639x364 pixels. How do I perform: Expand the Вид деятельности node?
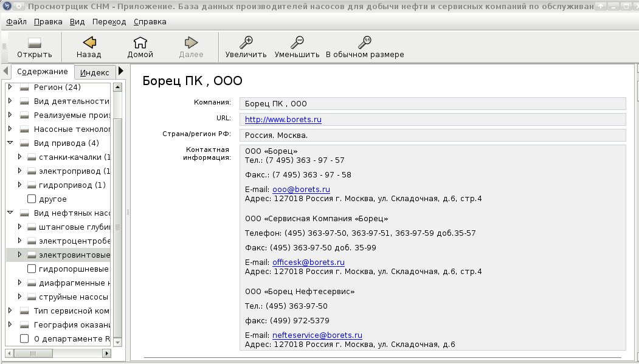pos(10,101)
